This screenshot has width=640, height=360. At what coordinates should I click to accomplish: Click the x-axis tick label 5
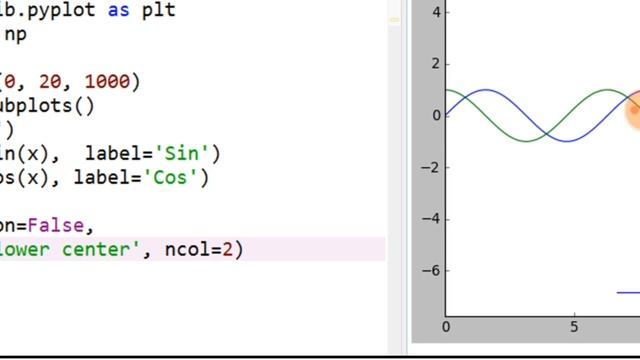point(574,327)
